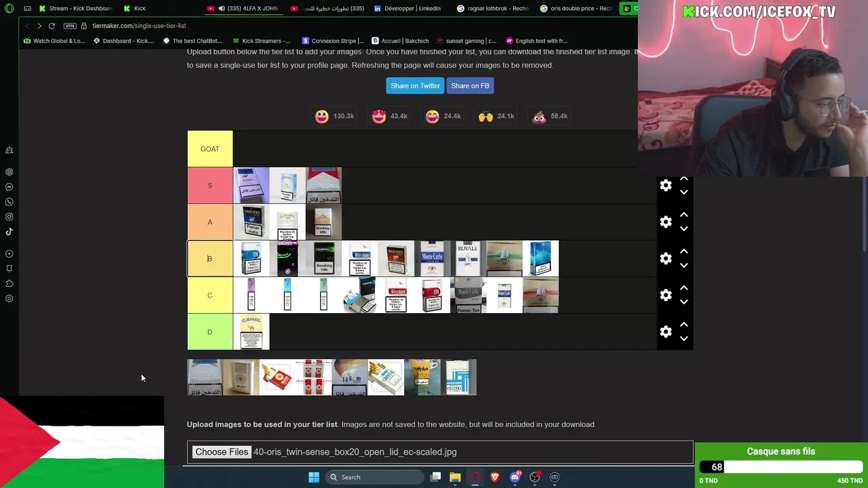Open settings gear for C tier row

(666, 296)
